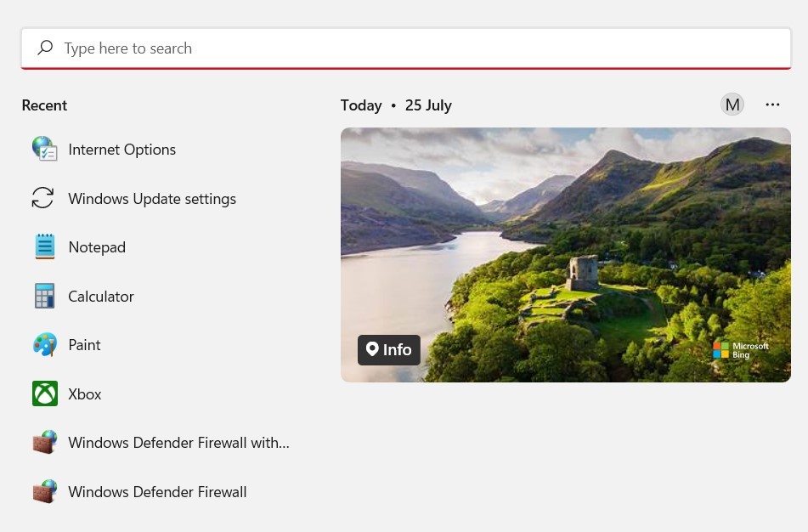Open the Bing landscape image of the day
This screenshot has width=808, height=532.
pyautogui.click(x=566, y=255)
